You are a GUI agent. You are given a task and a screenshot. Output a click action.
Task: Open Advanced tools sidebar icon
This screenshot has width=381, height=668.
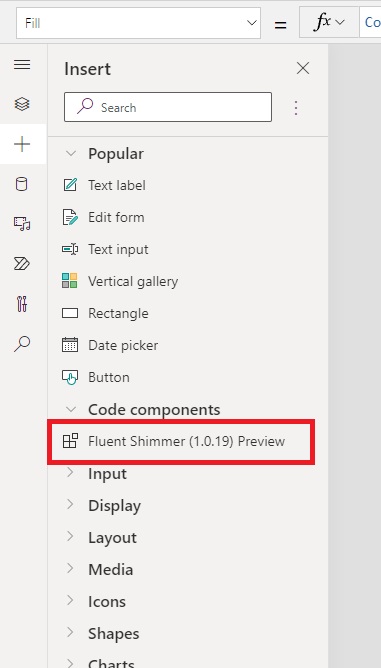22,304
